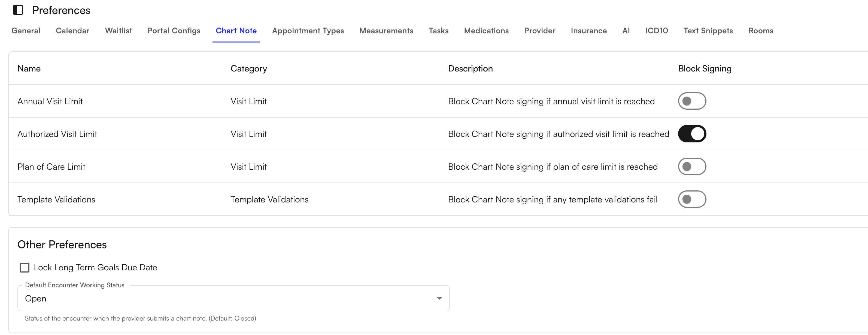This screenshot has width=868, height=335.
Task: Open the Insurance tab
Action: pyautogui.click(x=588, y=31)
